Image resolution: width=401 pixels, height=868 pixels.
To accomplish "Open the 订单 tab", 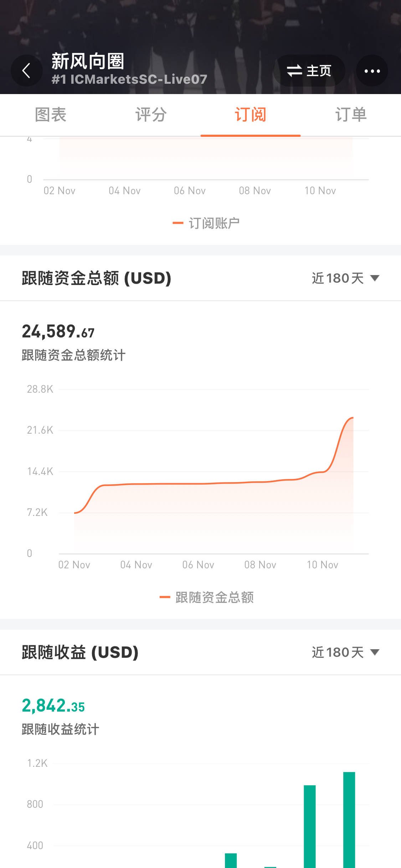I will click(x=351, y=115).
